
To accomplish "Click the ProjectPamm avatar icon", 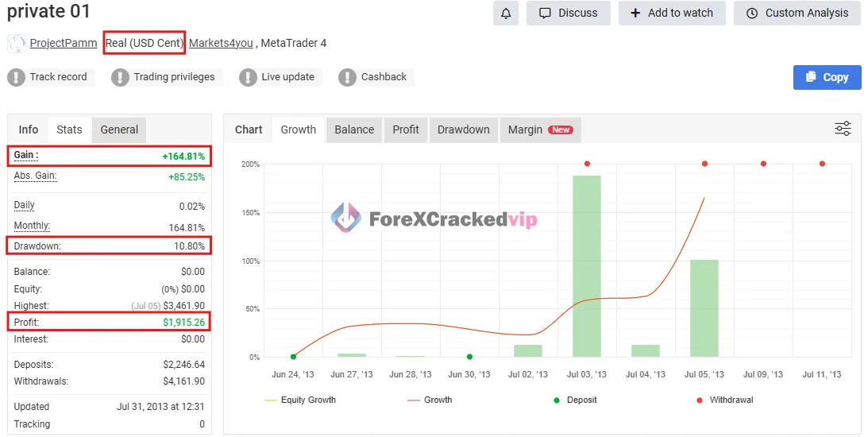I will point(16,43).
